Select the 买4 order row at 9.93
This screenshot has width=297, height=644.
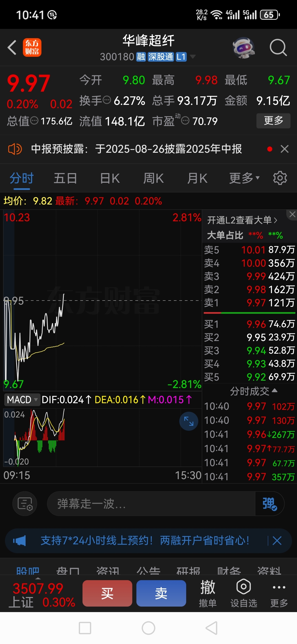[249, 364]
